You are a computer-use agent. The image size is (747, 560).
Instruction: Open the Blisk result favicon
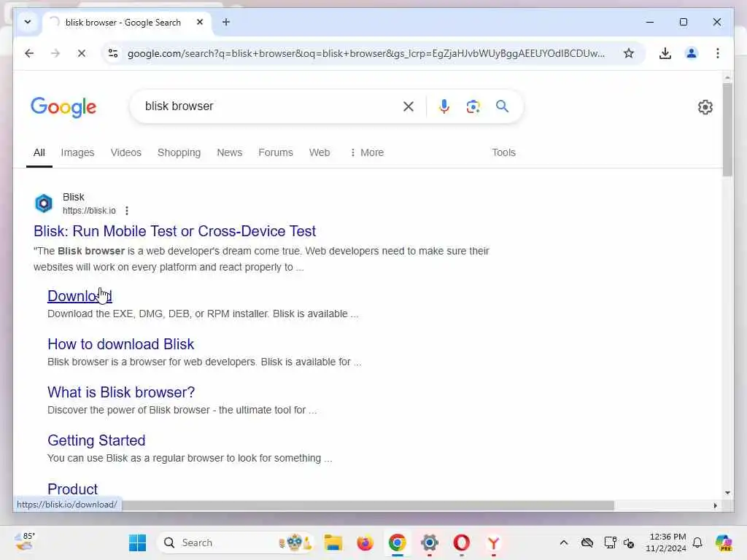pos(44,203)
